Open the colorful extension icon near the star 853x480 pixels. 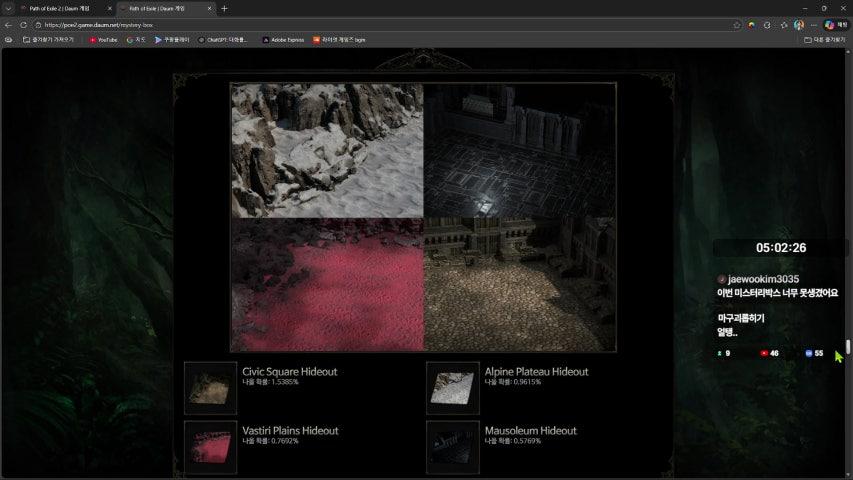click(x=751, y=25)
